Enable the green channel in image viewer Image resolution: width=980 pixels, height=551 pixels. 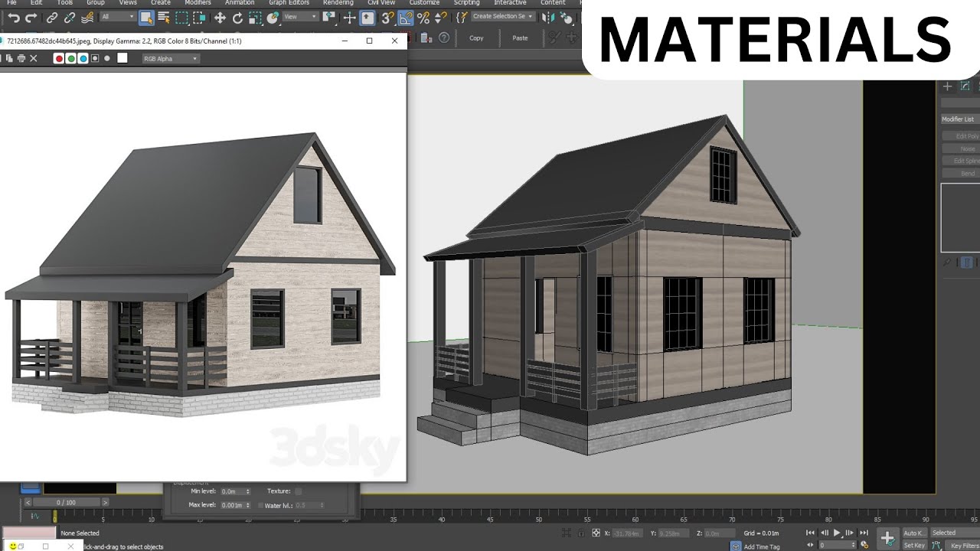pos(71,59)
